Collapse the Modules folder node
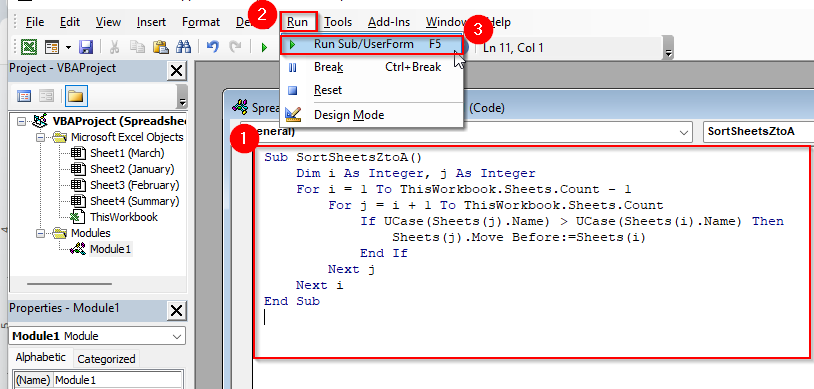This screenshot has width=814, height=389. [40, 234]
